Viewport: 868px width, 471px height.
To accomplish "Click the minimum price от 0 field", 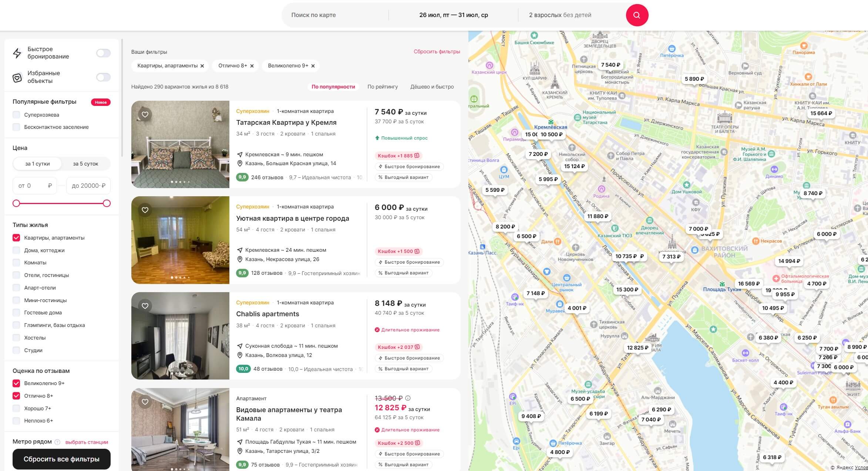I will tap(35, 186).
